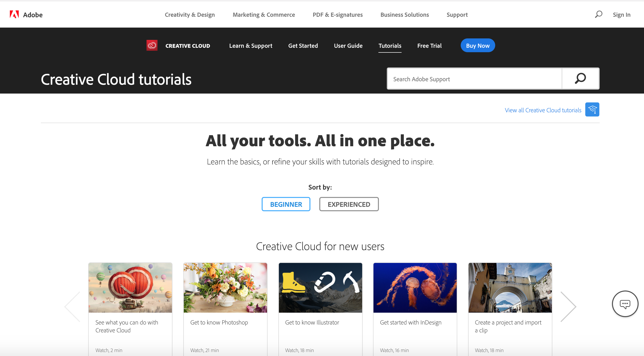644x356 pixels.
Task: Click 'Watch, 2 min' text
Action: coord(109,350)
